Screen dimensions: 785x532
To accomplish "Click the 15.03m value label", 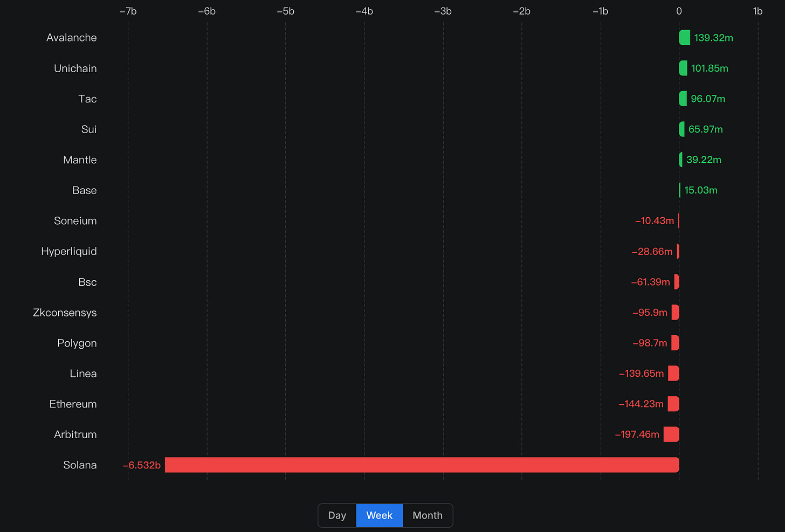I will [x=701, y=190].
